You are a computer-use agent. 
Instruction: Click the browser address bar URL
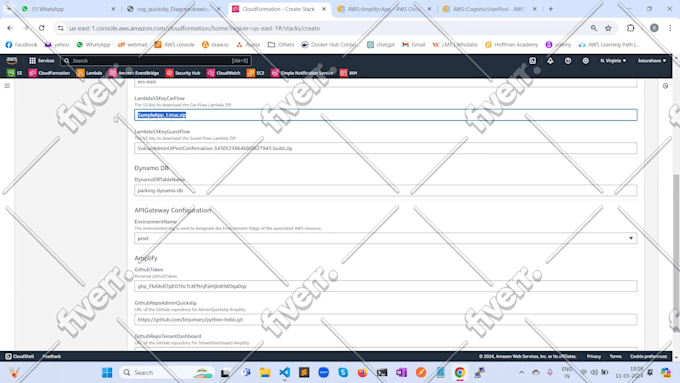tap(195, 28)
